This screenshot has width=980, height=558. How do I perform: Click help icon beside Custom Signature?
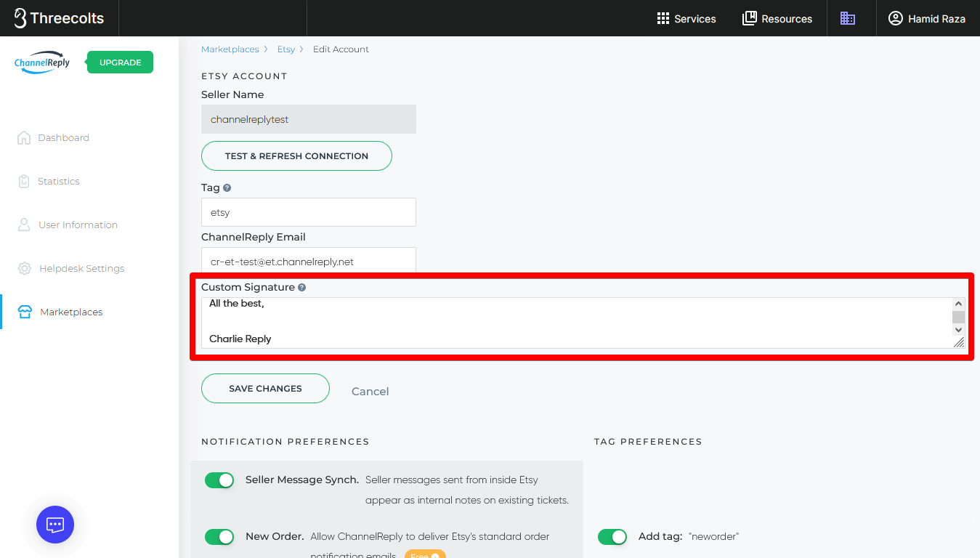302,287
